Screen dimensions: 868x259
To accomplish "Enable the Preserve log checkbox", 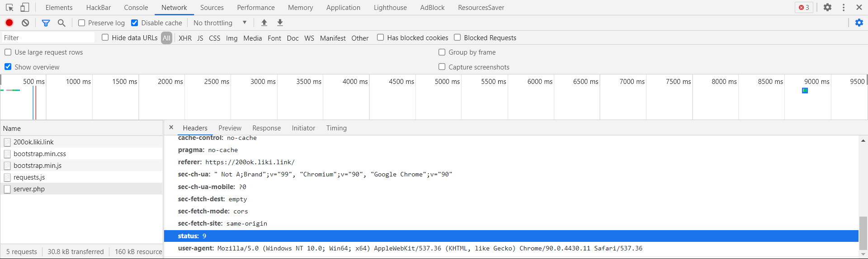I will tap(82, 23).
